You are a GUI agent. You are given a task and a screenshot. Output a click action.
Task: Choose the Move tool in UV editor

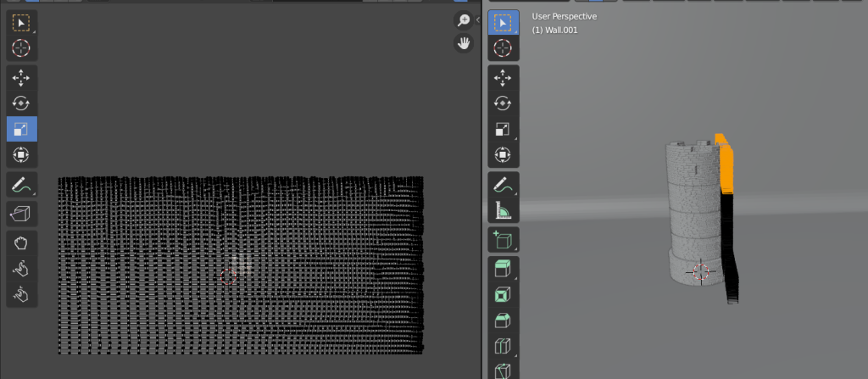pyautogui.click(x=22, y=79)
